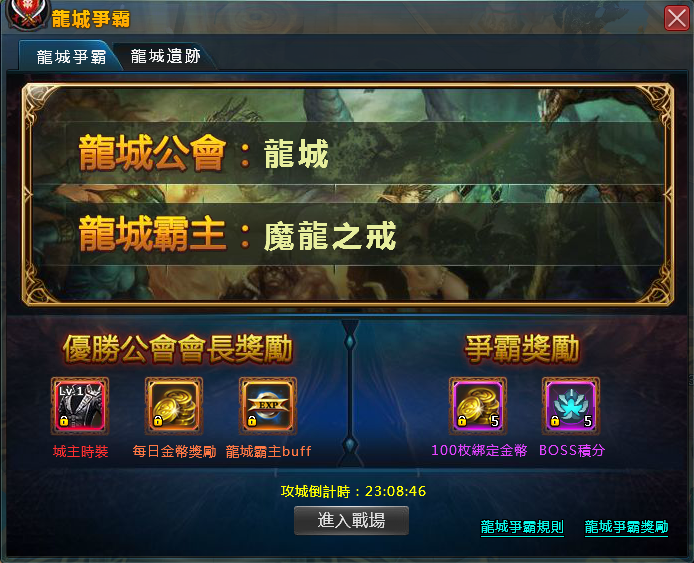This screenshot has width=694, height=563.
Task: Click the 龍城霸主 name 魔龍之戒
Action: (330, 236)
